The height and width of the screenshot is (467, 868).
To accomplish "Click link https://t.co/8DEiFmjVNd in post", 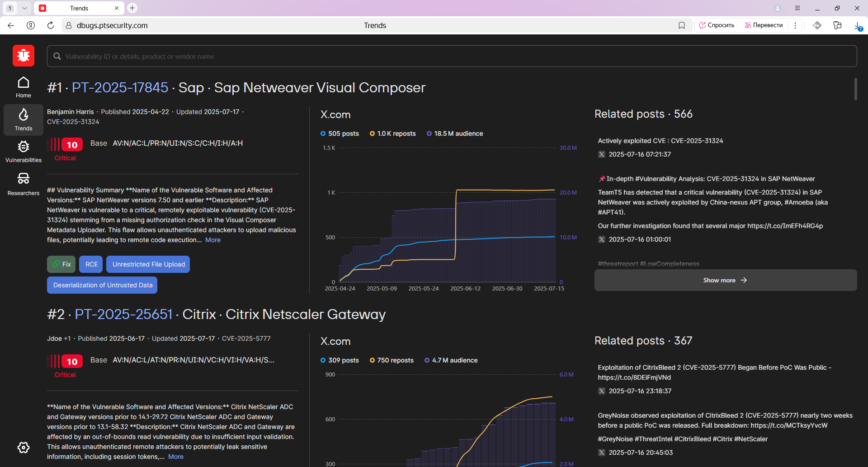I will tap(634, 377).
